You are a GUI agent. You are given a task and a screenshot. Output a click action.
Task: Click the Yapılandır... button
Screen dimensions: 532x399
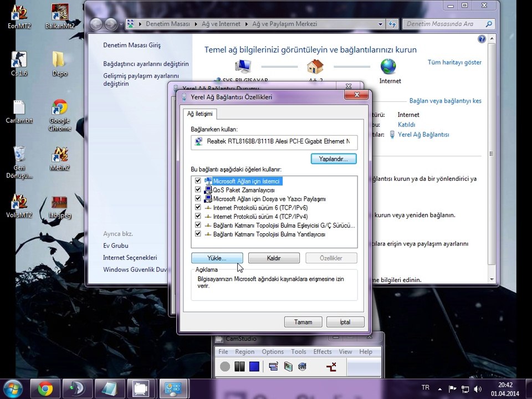[334, 159]
